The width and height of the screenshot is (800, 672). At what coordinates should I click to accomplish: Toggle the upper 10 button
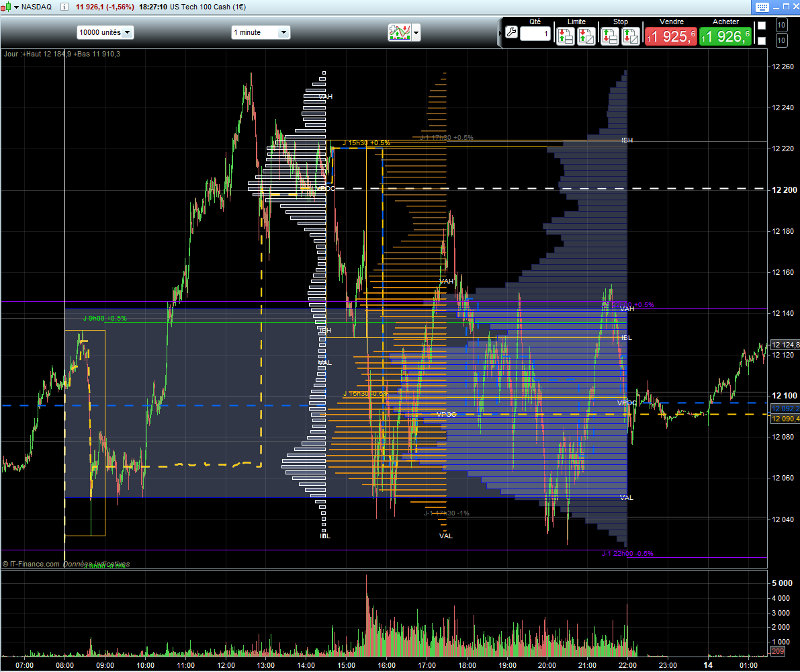(781, 25)
